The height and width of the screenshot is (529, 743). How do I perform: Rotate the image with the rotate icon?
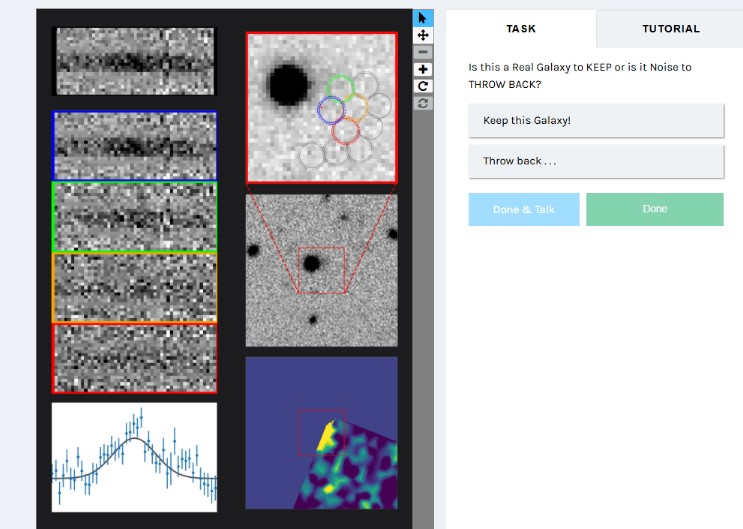[x=423, y=86]
